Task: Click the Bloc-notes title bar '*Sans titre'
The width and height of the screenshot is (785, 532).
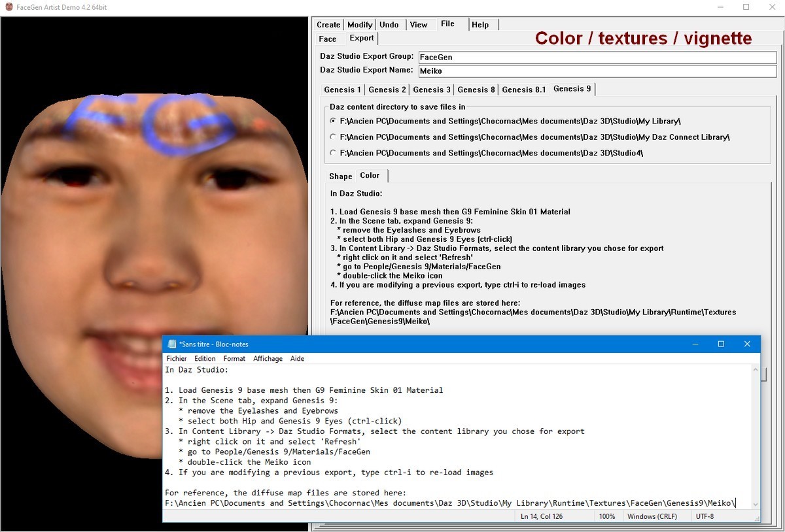Action: pyautogui.click(x=213, y=344)
